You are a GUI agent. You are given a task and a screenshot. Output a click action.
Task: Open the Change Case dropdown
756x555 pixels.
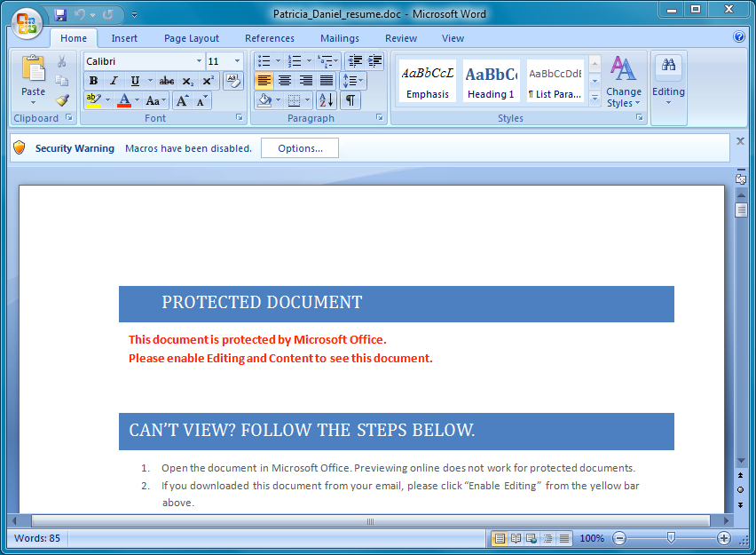coord(156,100)
